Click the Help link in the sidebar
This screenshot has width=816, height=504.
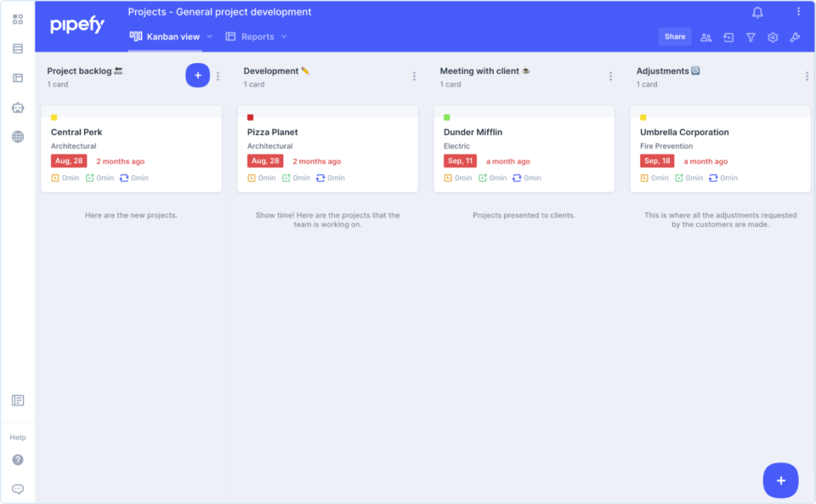17,437
